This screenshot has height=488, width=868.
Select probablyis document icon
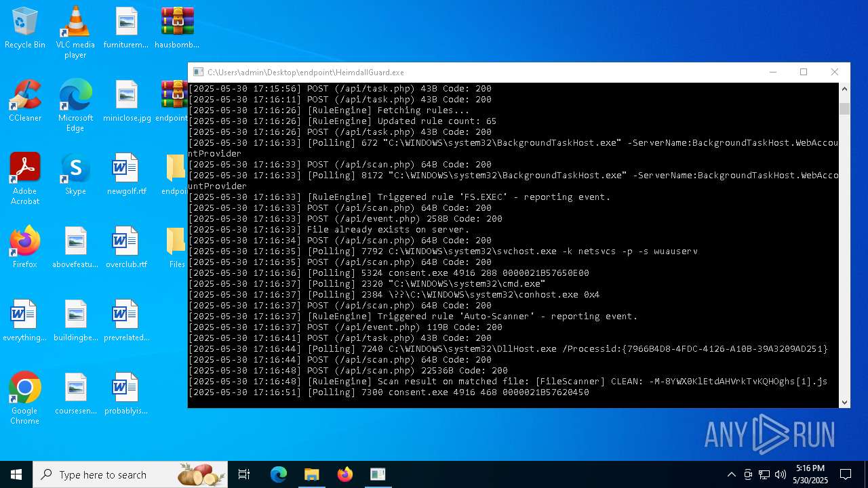(x=126, y=394)
